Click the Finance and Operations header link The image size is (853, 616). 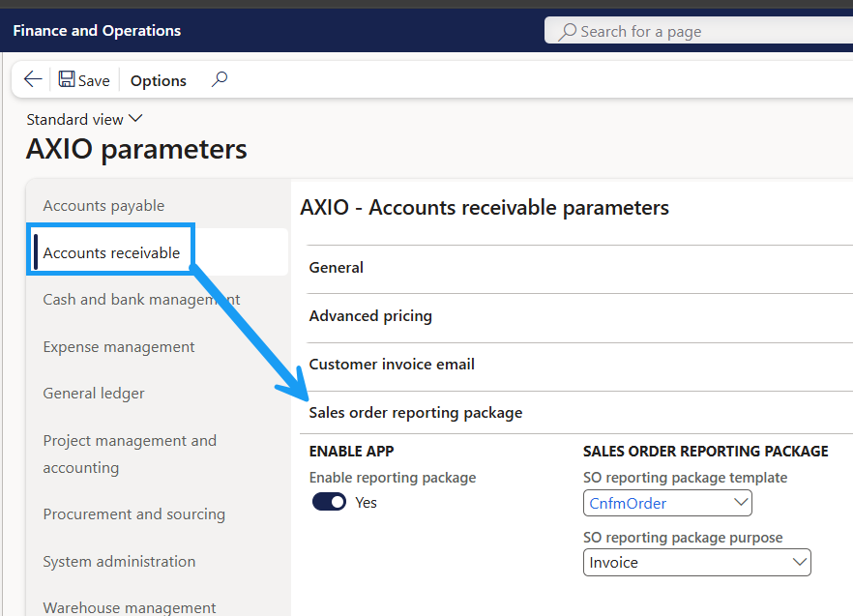pyautogui.click(x=96, y=30)
